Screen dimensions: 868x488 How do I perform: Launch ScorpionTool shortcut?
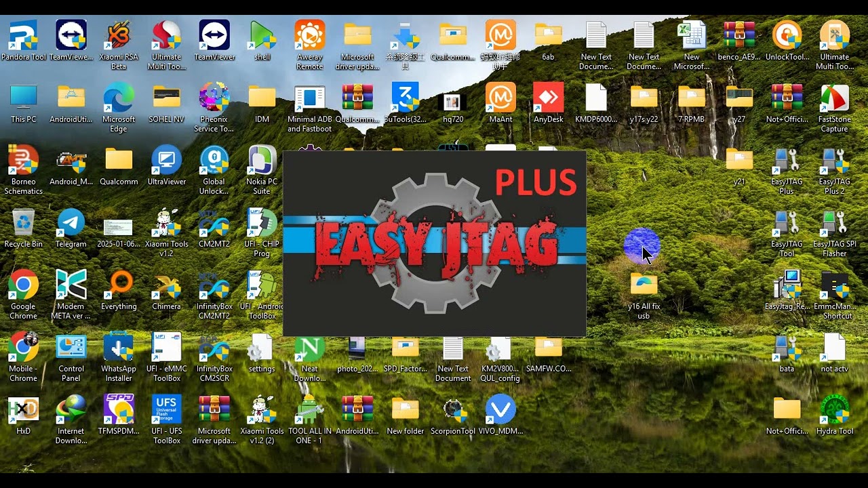pyautogui.click(x=453, y=415)
